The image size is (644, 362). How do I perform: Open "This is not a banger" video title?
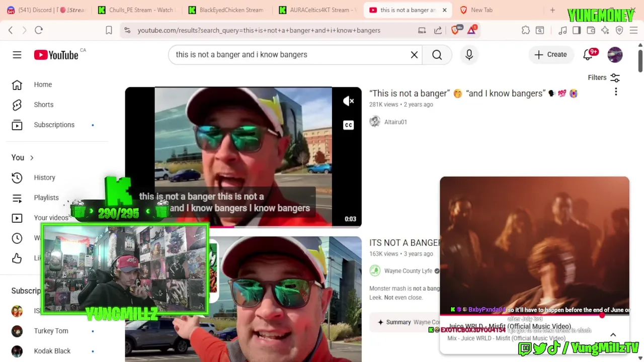pos(473,94)
